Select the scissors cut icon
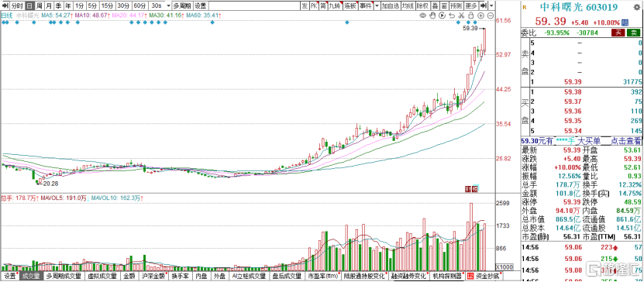Image resolution: width=644 pixels, height=282 pixels. [x=461, y=15]
